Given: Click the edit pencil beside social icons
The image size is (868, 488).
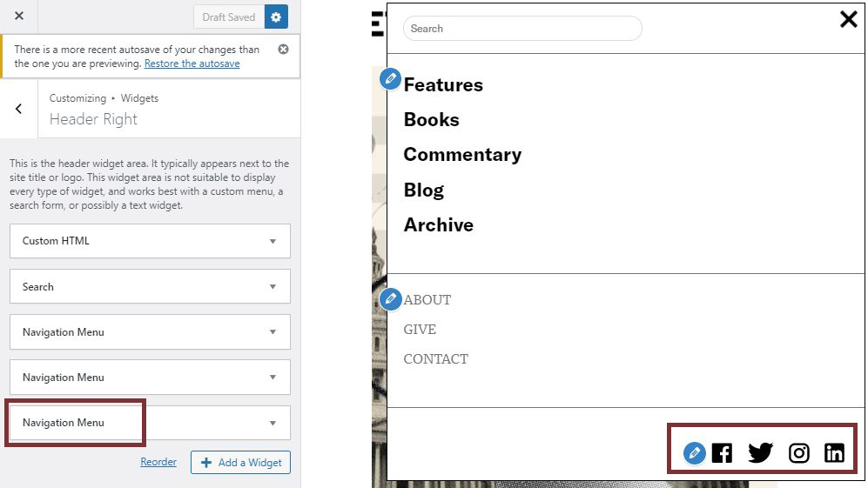Looking at the screenshot, I should click(694, 453).
